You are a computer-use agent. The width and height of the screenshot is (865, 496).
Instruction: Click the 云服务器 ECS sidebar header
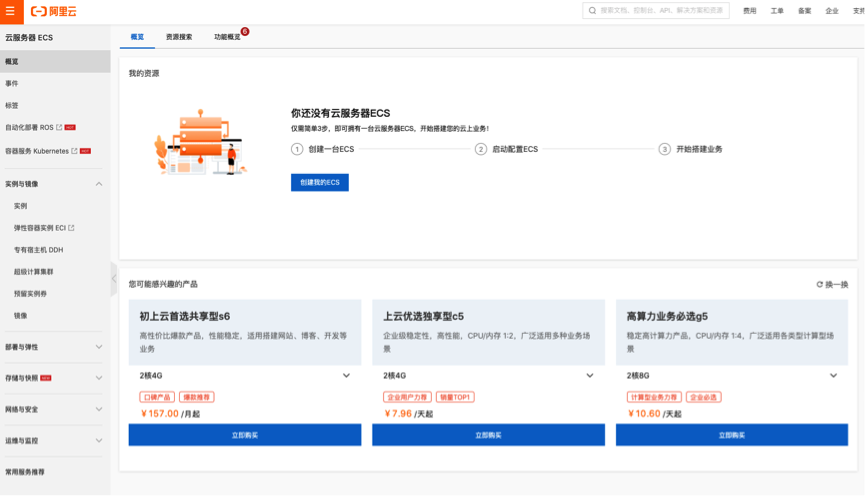[x=29, y=38]
